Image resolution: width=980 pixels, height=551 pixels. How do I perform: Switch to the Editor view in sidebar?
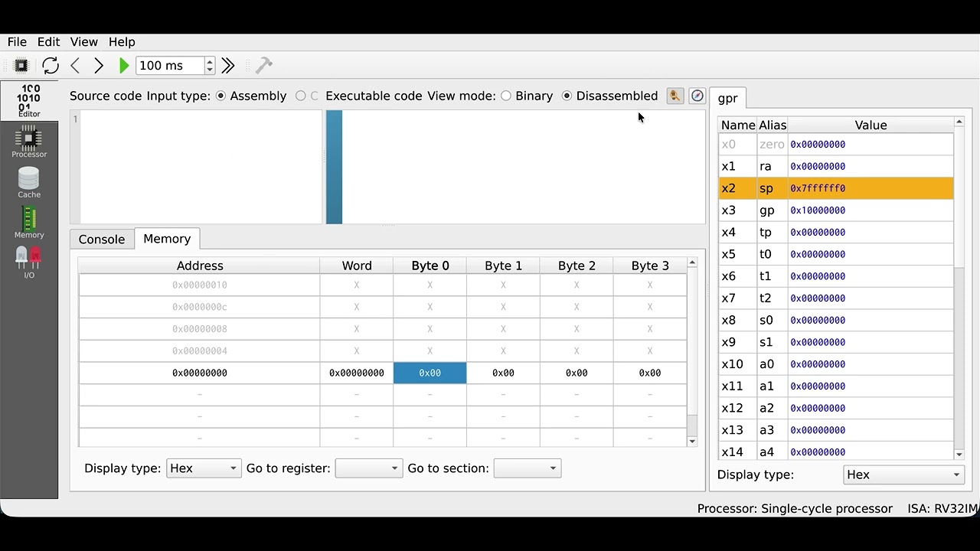pyautogui.click(x=29, y=101)
